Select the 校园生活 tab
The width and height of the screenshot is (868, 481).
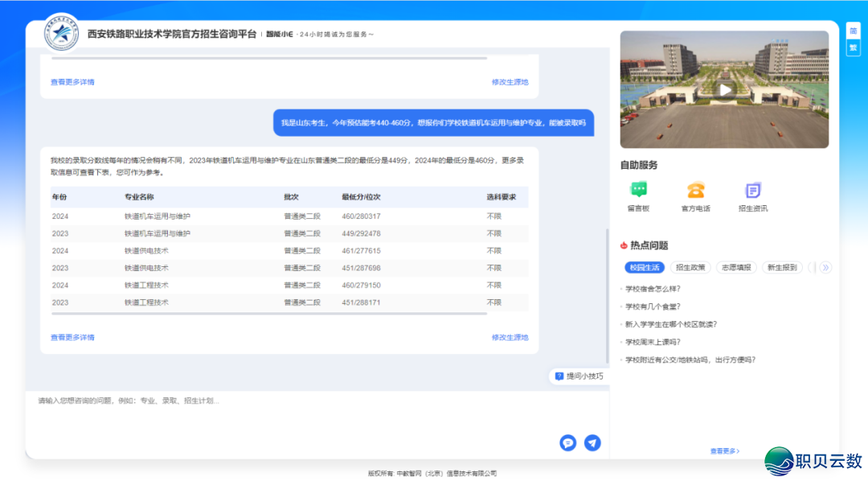point(645,268)
